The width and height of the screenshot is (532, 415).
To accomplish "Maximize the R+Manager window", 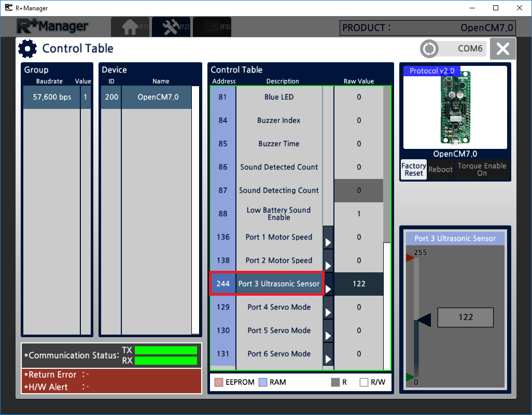I will coord(496,8).
